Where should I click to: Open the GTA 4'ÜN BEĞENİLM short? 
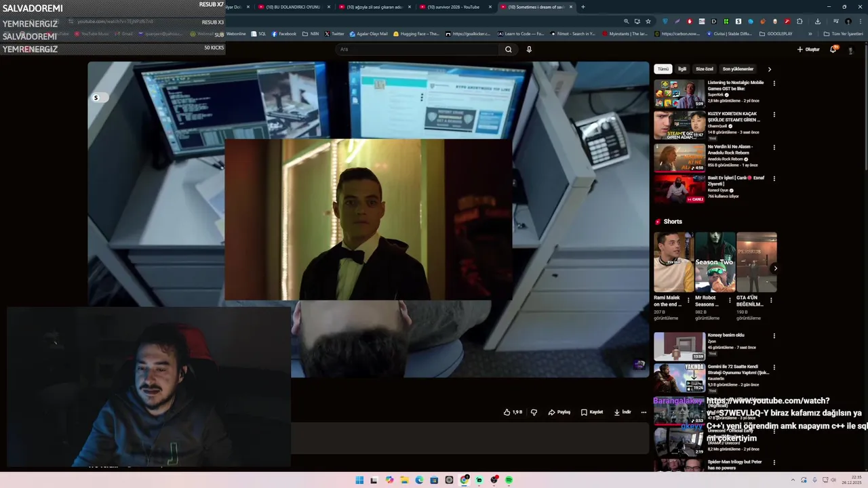point(756,262)
